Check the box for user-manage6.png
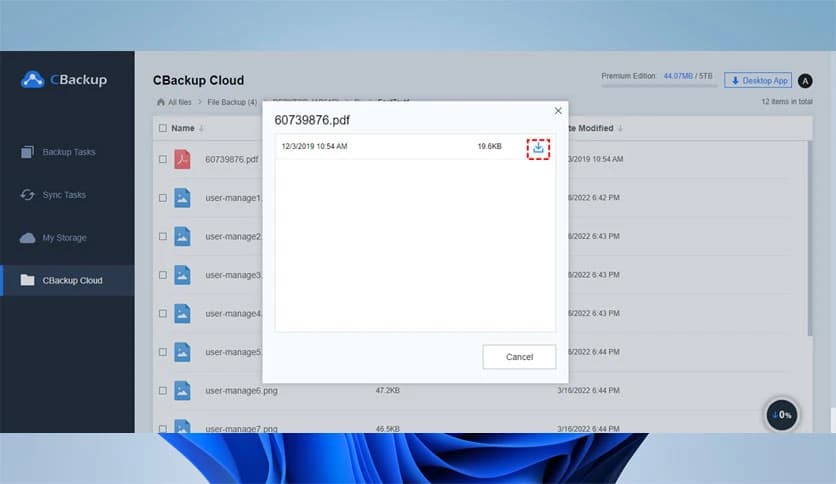 (x=163, y=391)
